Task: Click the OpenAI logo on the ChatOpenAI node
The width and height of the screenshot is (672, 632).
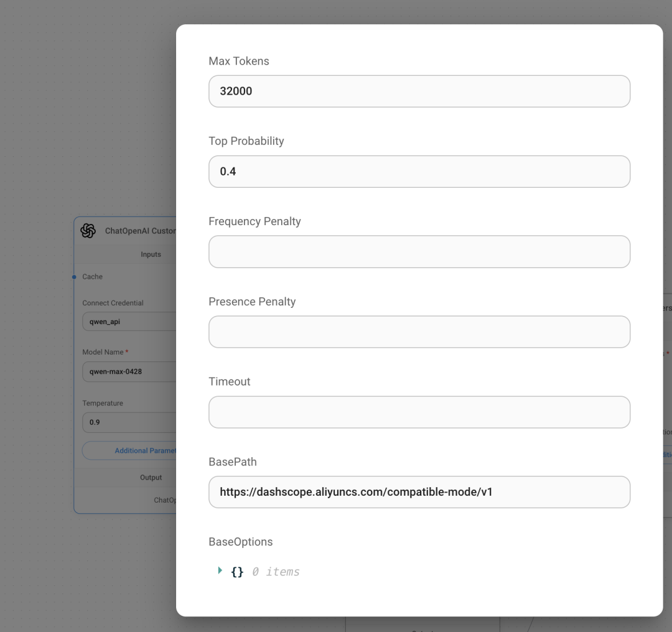Action: 88,231
